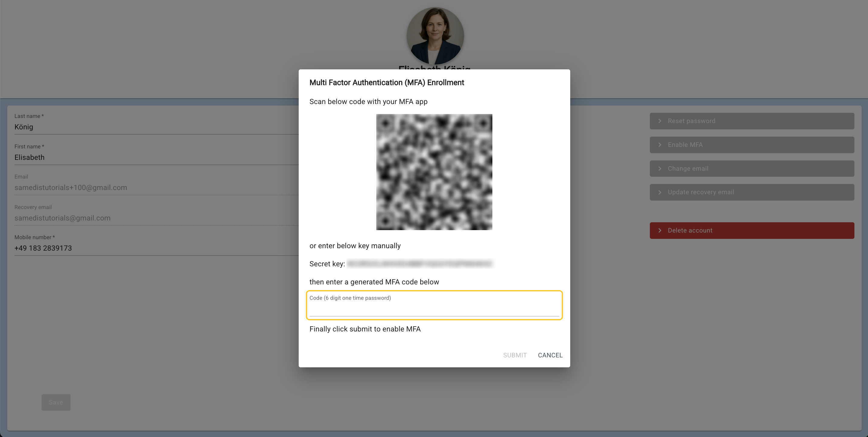
Task: Focus the 6 digit code field
Action: click(434, 308)
